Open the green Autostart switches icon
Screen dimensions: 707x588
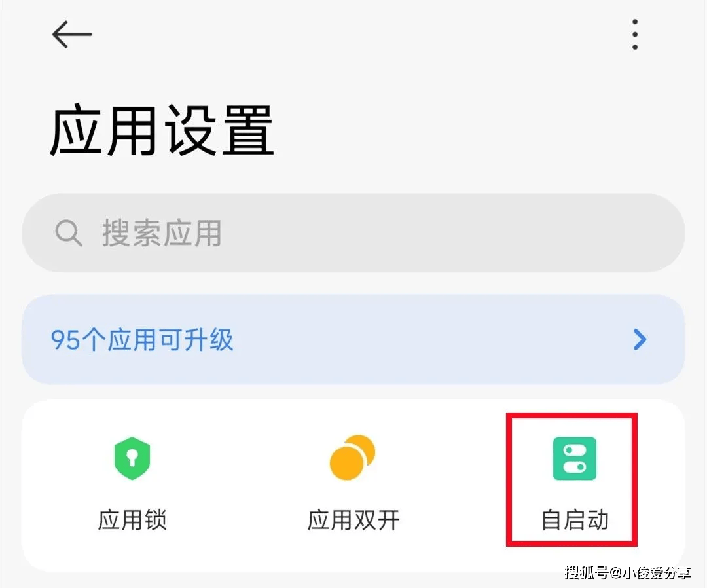click(x=575, y=458)
